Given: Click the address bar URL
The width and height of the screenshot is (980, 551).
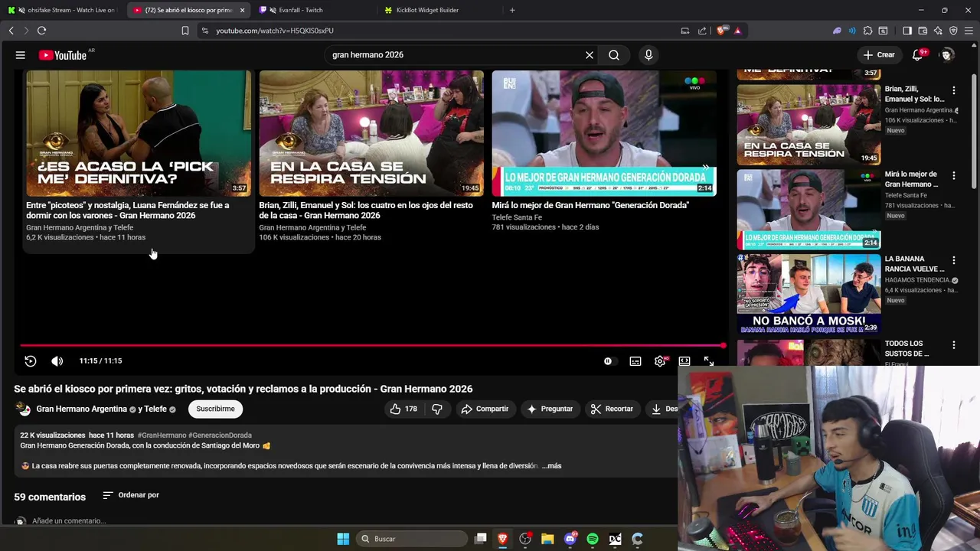Looking at the screenshot, I should click(275, 31).
